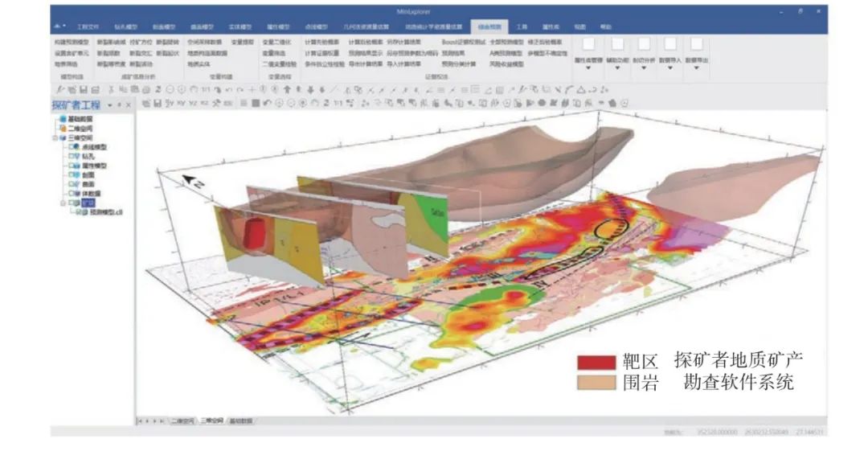Click the north arrow in 3D view
868x451 pixels.
[x=194, y=181]
